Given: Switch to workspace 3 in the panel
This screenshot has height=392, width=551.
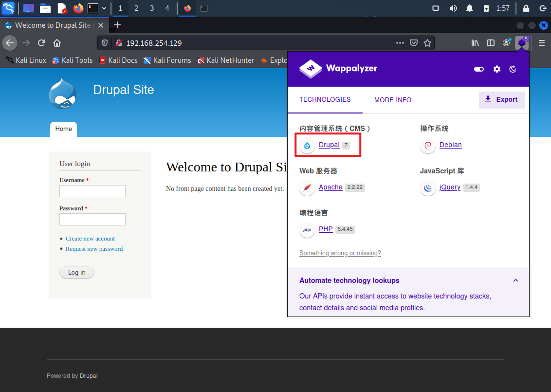Looking at the screenshot, I should (x=152, y=8).
